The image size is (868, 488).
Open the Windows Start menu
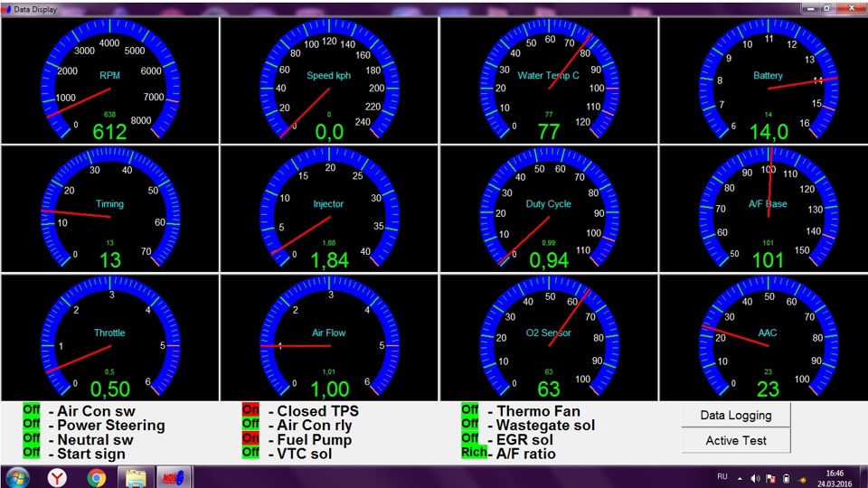click(x=18, y=477)
